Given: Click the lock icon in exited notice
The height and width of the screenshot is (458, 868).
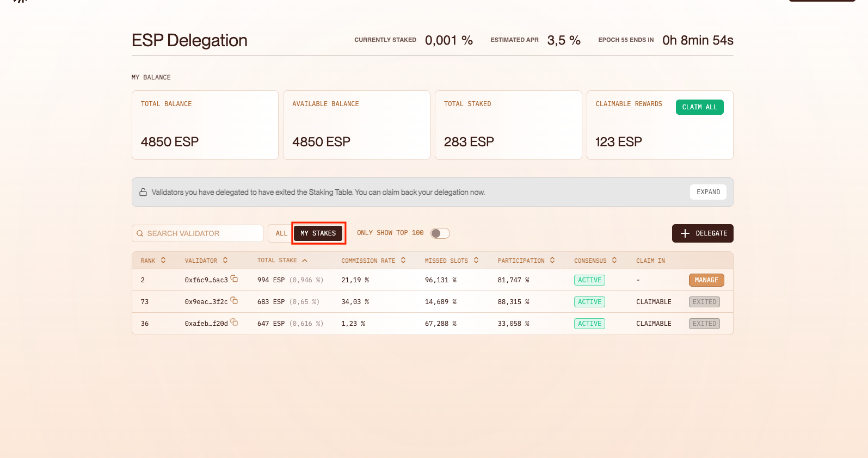Looking at the screenshot, I should (143, 192).
